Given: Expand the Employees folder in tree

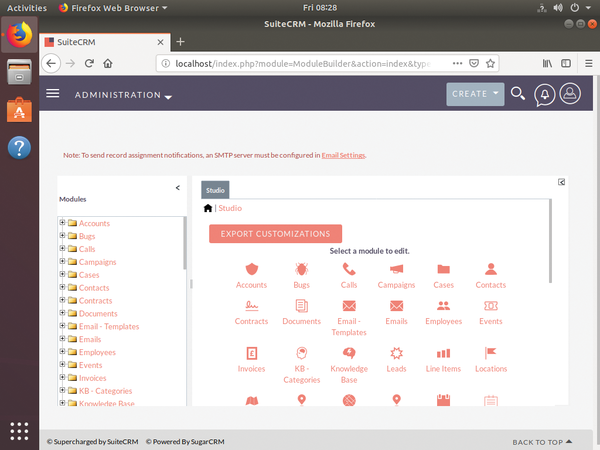Looking at the screenshot, I should [62, 351].
